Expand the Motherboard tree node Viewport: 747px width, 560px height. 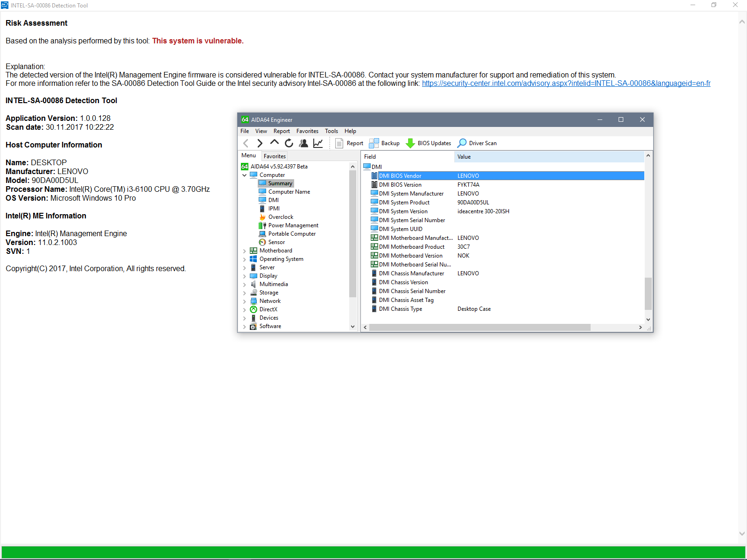(x=244, y=251)
